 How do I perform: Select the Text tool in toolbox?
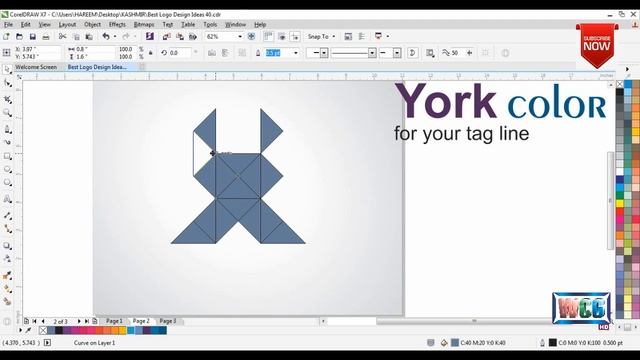tap(7, 199)
